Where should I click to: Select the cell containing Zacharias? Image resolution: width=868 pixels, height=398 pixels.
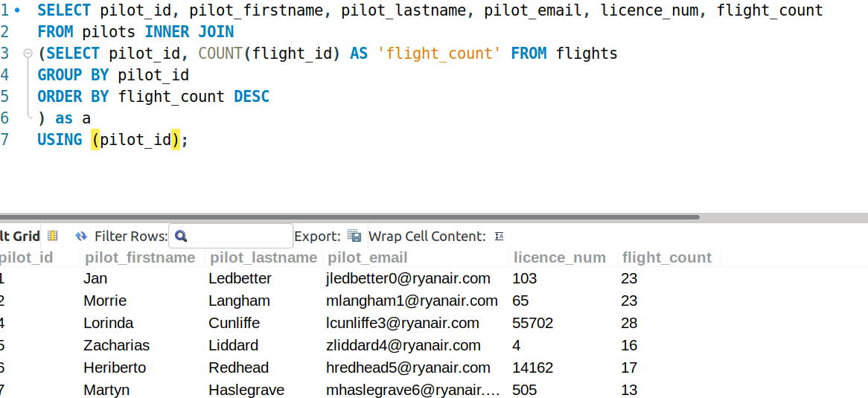116,345
